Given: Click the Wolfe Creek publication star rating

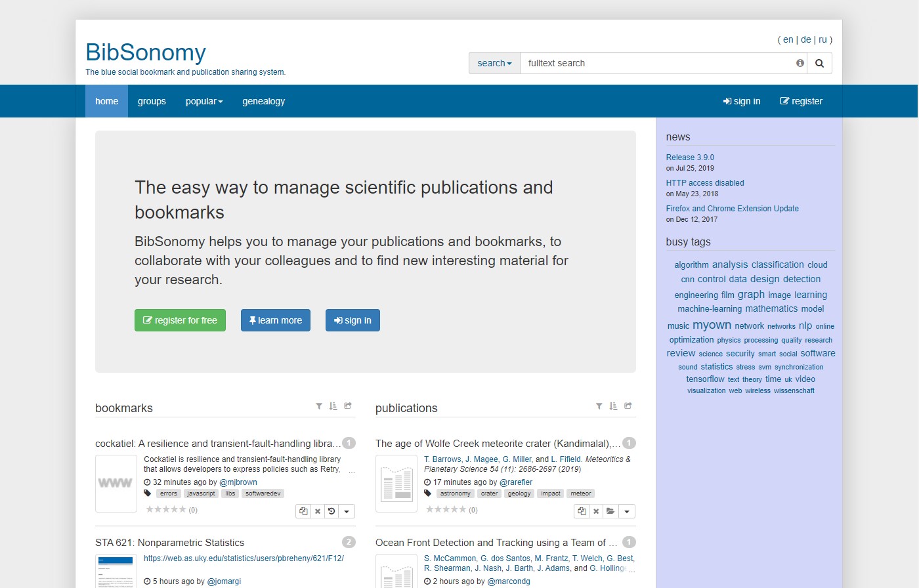Looking at the screenshot, I should [446, 509].
